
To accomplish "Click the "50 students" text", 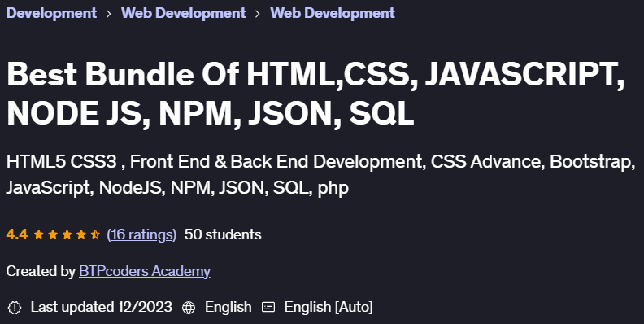I will 223,234.
